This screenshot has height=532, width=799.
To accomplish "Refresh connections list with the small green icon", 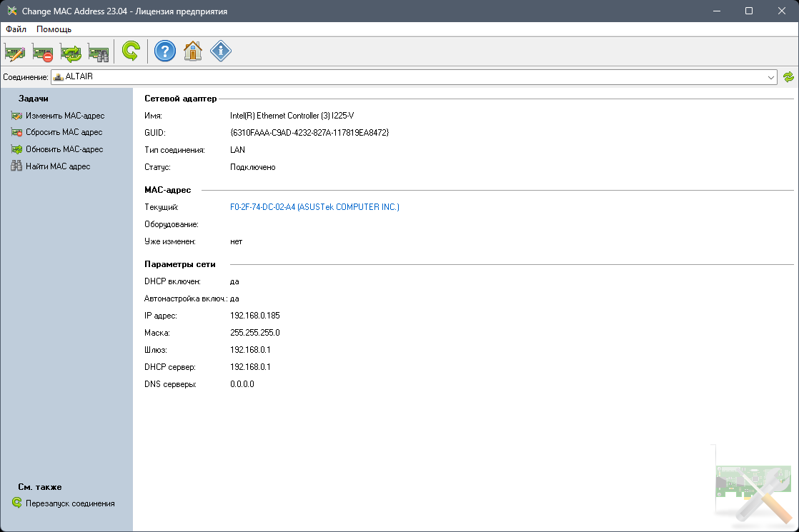I will click(x=788, y=77).
